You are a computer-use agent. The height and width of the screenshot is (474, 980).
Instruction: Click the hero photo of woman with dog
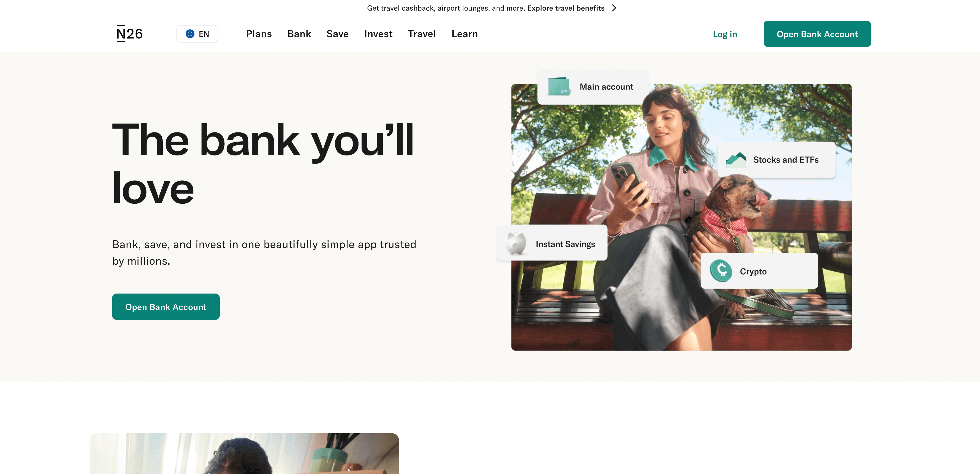681,217
